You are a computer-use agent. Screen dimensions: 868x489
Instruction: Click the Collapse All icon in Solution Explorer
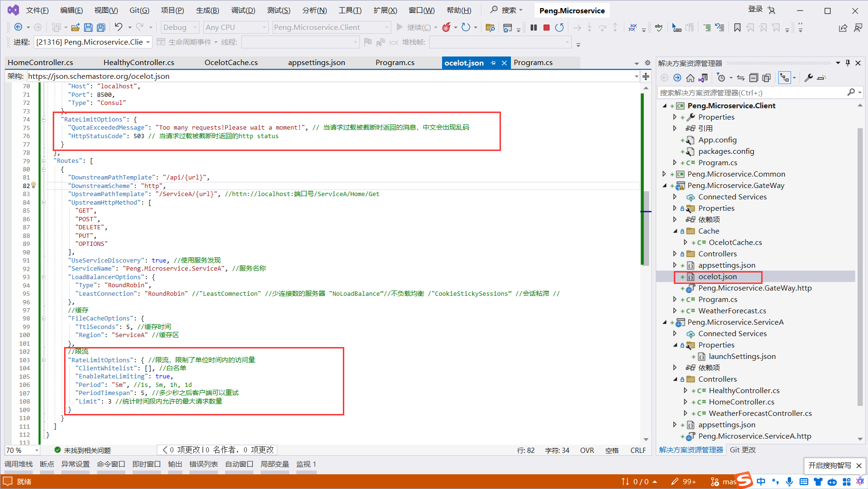(754, 78)
